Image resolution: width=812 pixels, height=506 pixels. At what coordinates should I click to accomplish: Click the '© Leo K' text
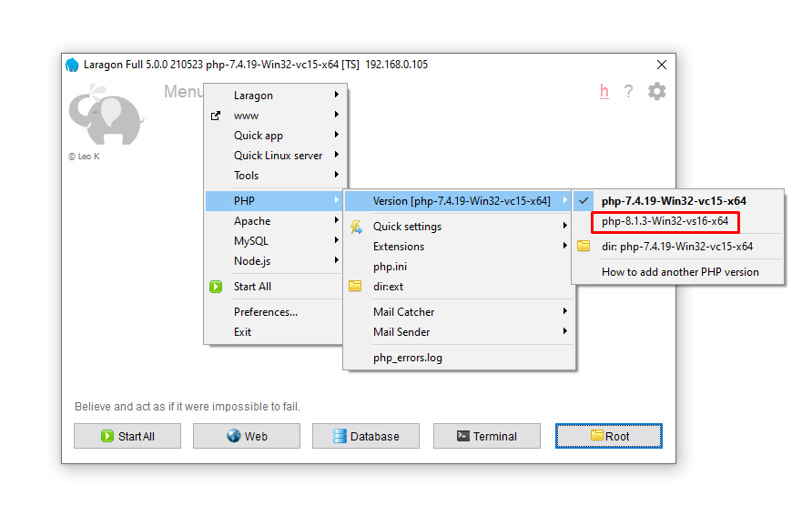pos(84,157)
